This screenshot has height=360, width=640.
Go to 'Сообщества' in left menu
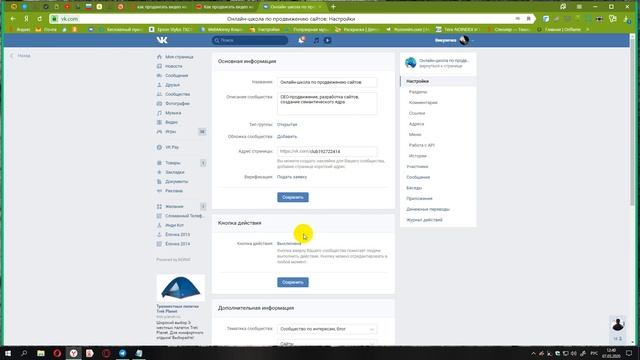coord(178,94)
